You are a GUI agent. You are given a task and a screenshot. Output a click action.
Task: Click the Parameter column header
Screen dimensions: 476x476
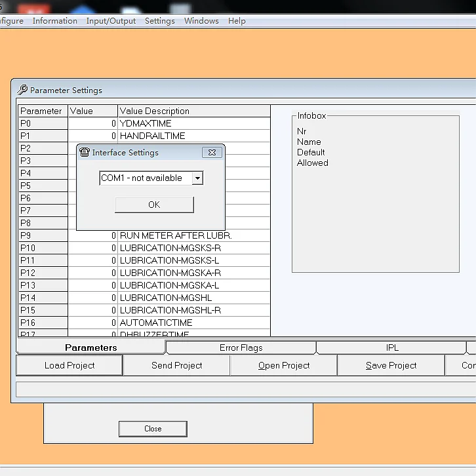[43, 111]
